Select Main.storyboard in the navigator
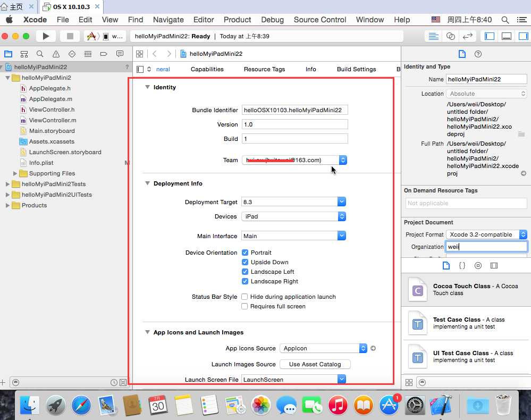 52,131
